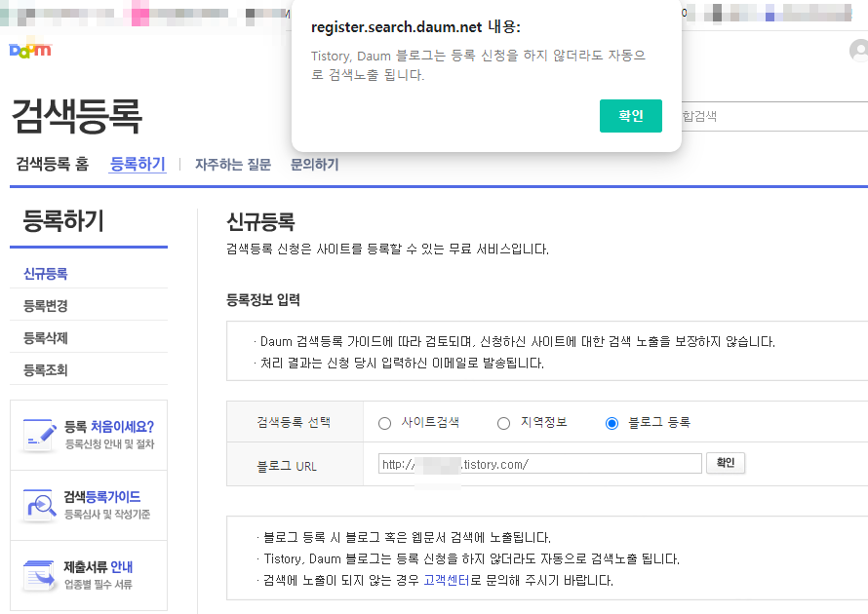Viewport: 868px width, 614px height.
Task: Click the 통합검색 search box
Action: point(774,116)
